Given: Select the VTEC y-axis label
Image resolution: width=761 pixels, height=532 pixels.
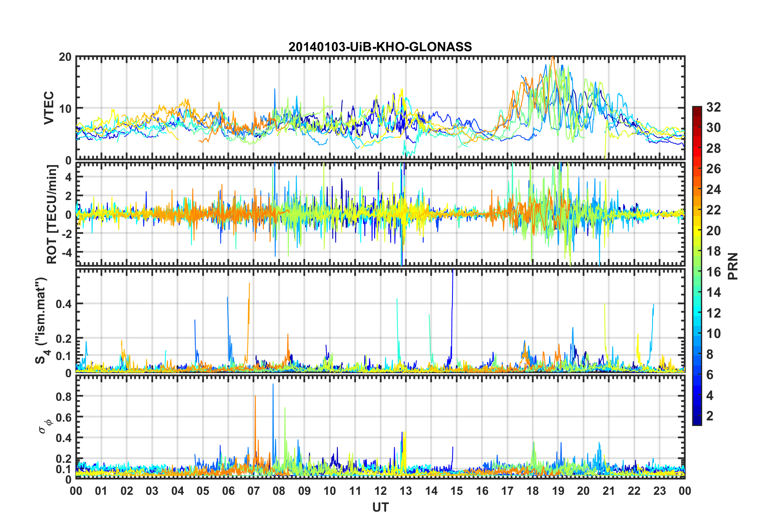Looking at the screenshot, I should click(48, 108).
